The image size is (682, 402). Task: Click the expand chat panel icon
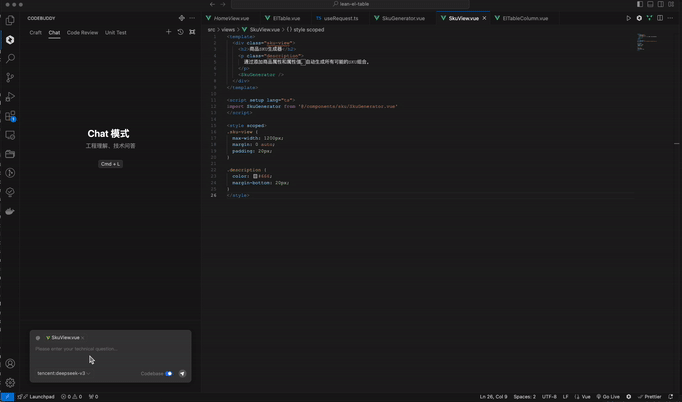click(x=192, y=32)
